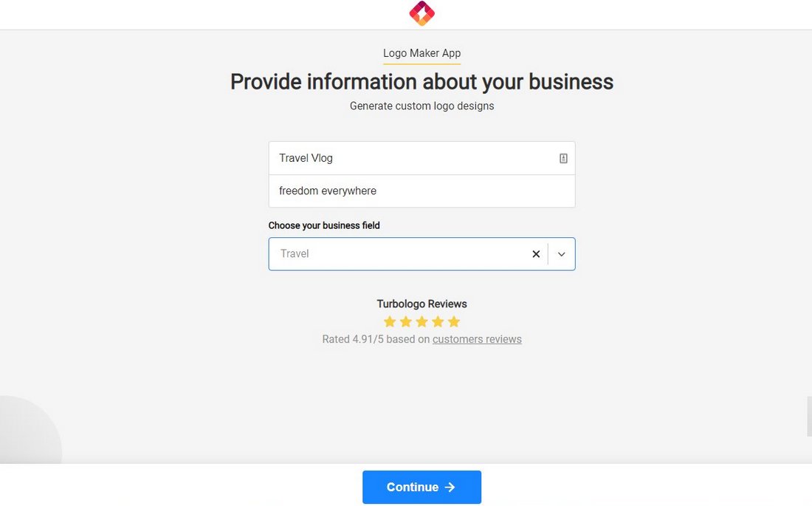Click the third rating star
The height and width of the screenshot is (506, 812).
[x=422, y=322]
